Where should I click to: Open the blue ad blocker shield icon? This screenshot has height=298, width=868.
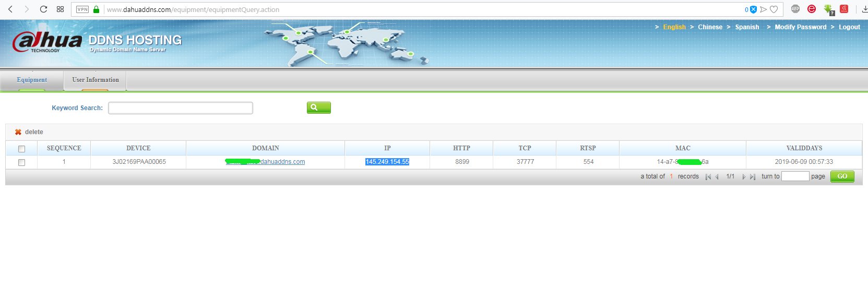[753, 9]
